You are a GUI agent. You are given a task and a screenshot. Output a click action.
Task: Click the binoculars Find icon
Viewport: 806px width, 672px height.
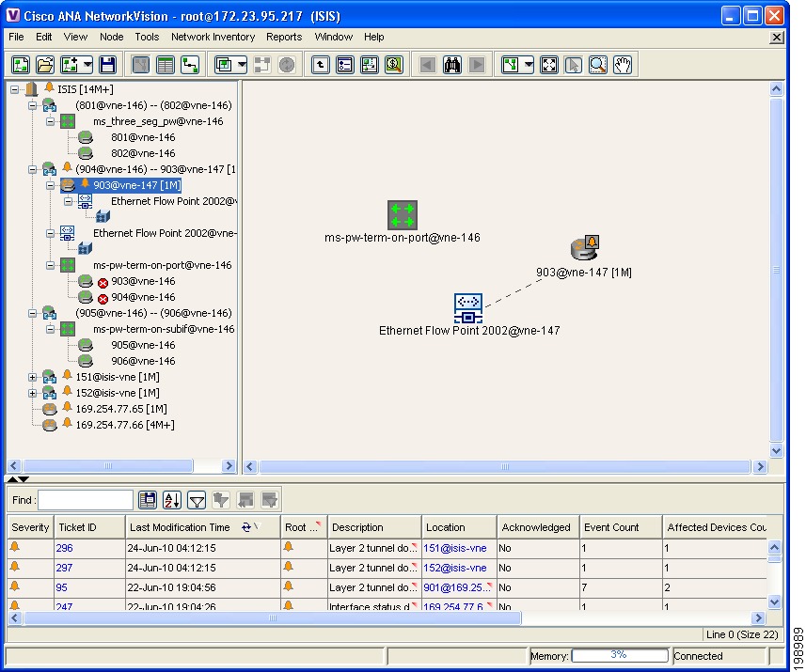(452, 65)
